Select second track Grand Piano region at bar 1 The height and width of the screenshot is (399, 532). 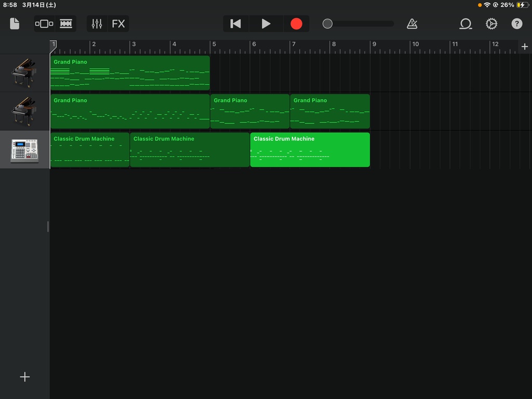click(130, 111)
